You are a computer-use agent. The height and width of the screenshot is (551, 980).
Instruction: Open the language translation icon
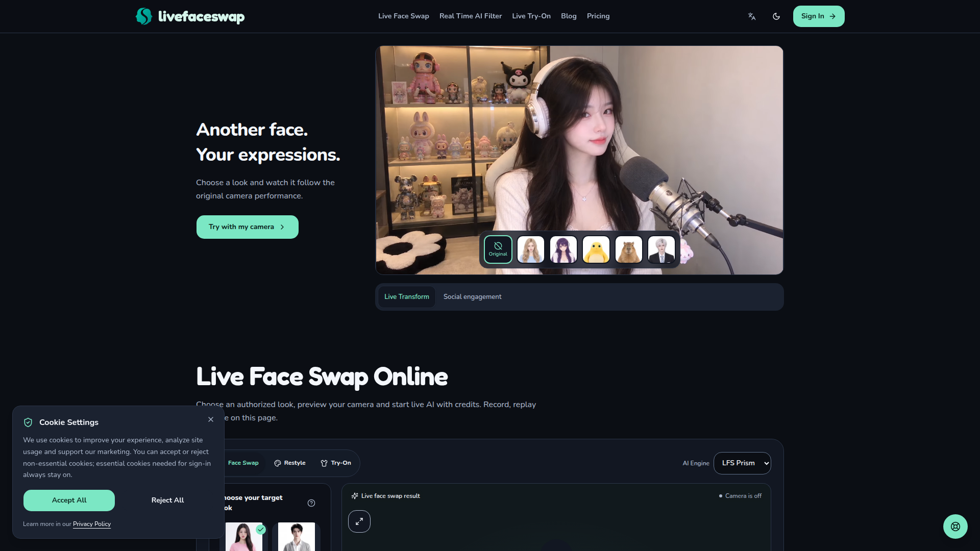[752, 16]
